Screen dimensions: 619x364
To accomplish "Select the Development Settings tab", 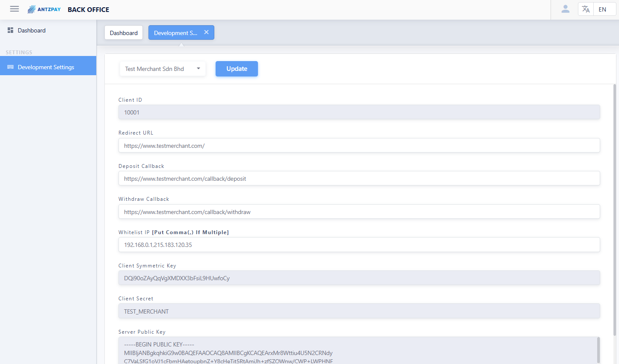I will (175, 33).
